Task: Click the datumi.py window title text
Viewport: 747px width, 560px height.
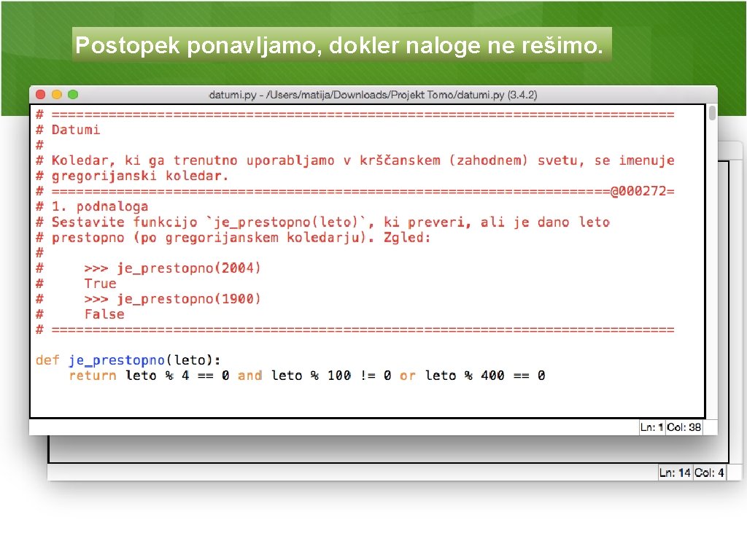Action: coord(373,95)
